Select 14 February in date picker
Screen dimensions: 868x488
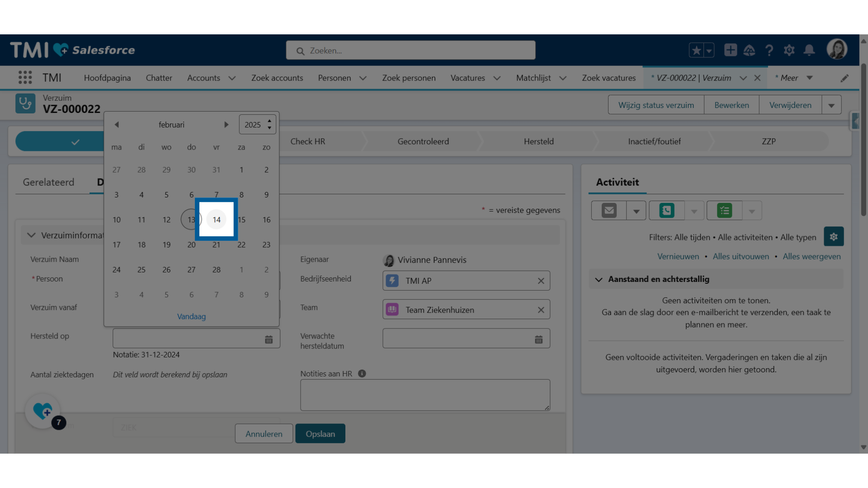(217, 220)
